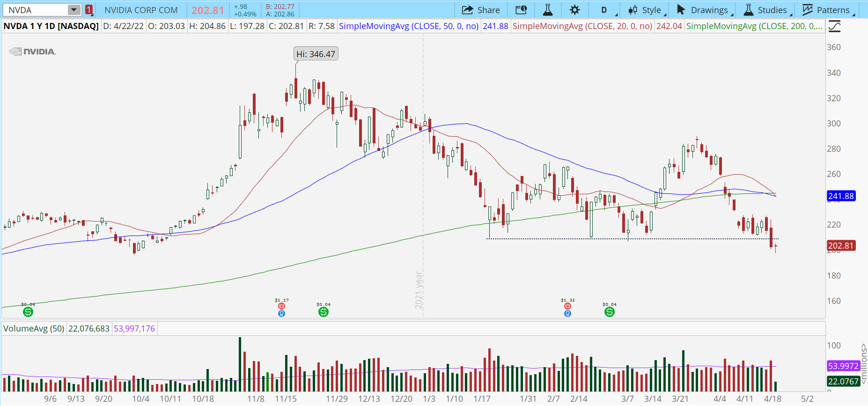Click the NVIDIA CORP COM company name
The width and height of the screenshot is (868, 406).
[x=141, y=10]
